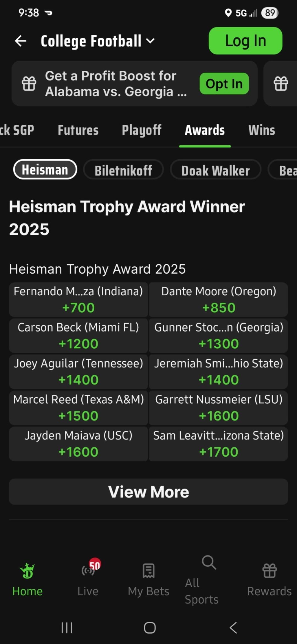This screenshot has height=644, width=297.
Task: Switch to the Futures tab
Action: tap(78, 130)
